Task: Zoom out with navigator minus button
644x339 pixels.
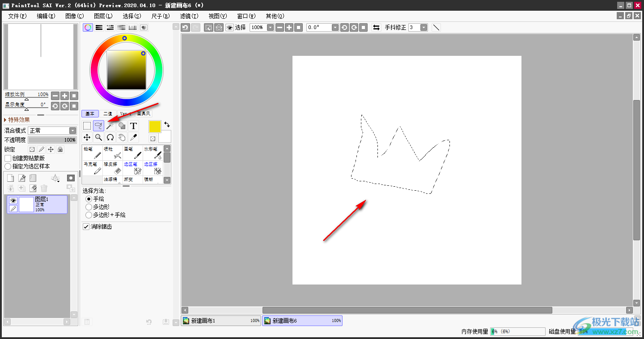Action: [x=55, y=96]
